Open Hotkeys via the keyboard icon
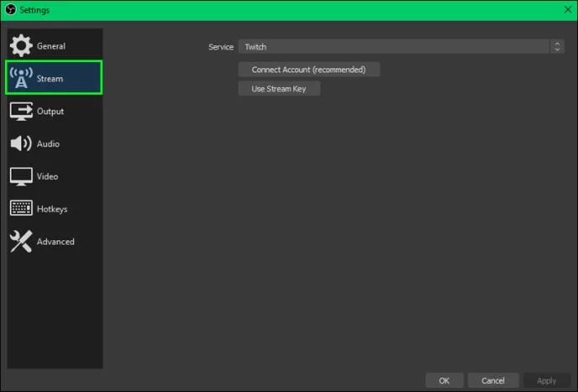Screen dimensions: 578x392 21,209
